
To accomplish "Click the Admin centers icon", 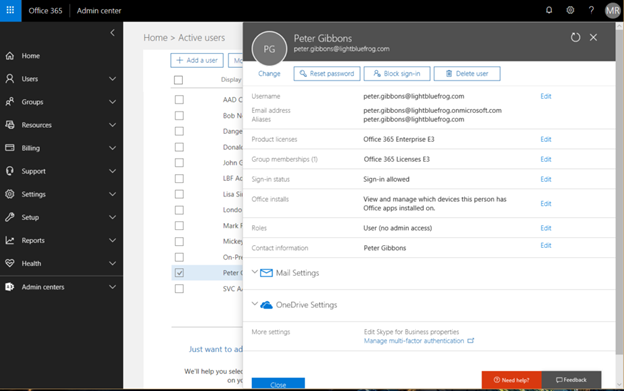I will pyautogui.click(x=10, y=287).
